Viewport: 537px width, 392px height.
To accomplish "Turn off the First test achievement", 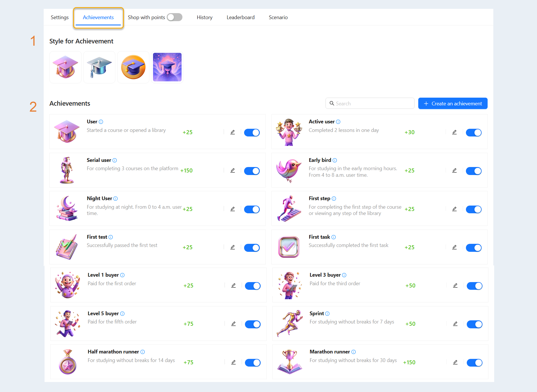I will point(252,248).
